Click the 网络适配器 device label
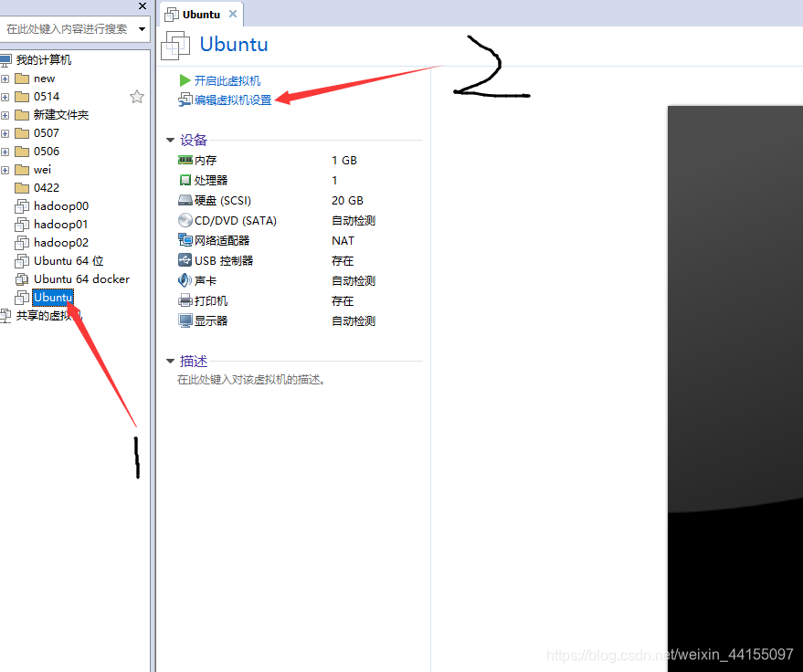Image resolution: width=803 pixels, height=672 pixels. [x=222, y=240]
